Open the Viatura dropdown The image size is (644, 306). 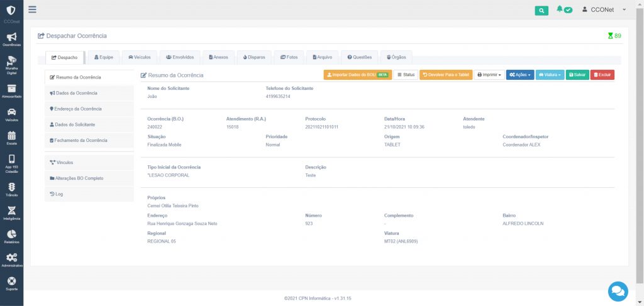550,75
